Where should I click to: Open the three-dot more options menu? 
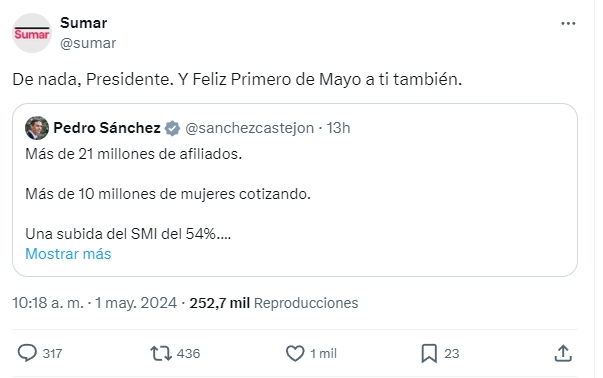(568, 23)
